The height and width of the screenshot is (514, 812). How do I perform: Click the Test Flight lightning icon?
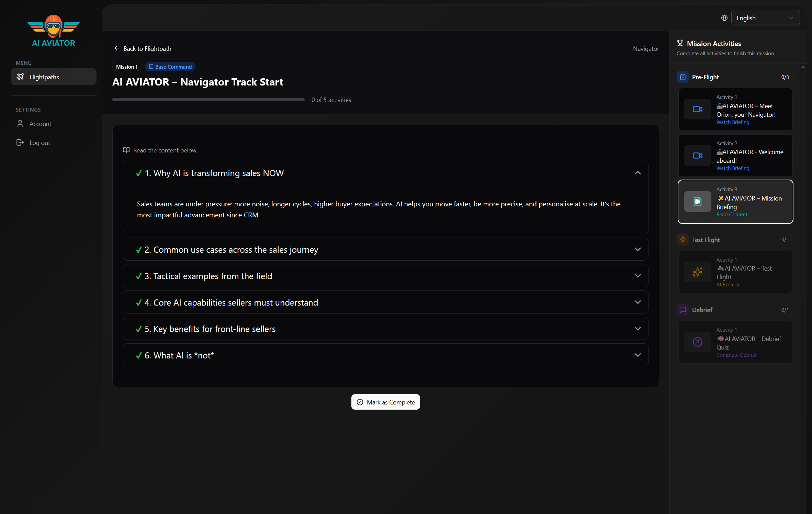[683, 240]
